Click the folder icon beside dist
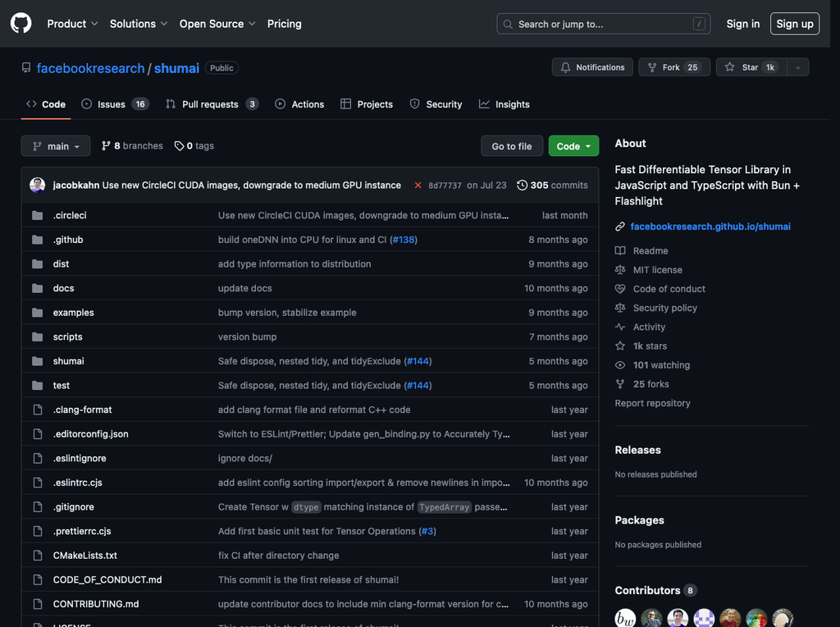Image resolution: width=840 pixels, height=627 pixels. 38,263
